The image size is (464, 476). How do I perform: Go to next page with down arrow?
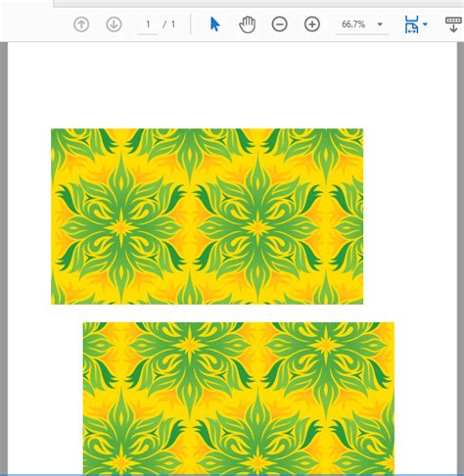coord(114,24)
